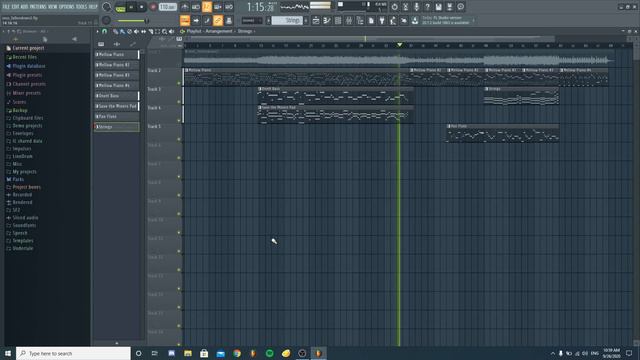The height and width of the screenshot is (360, 640).
Task: Open the tempo tapper icon
Action: (x=393, y=20)
